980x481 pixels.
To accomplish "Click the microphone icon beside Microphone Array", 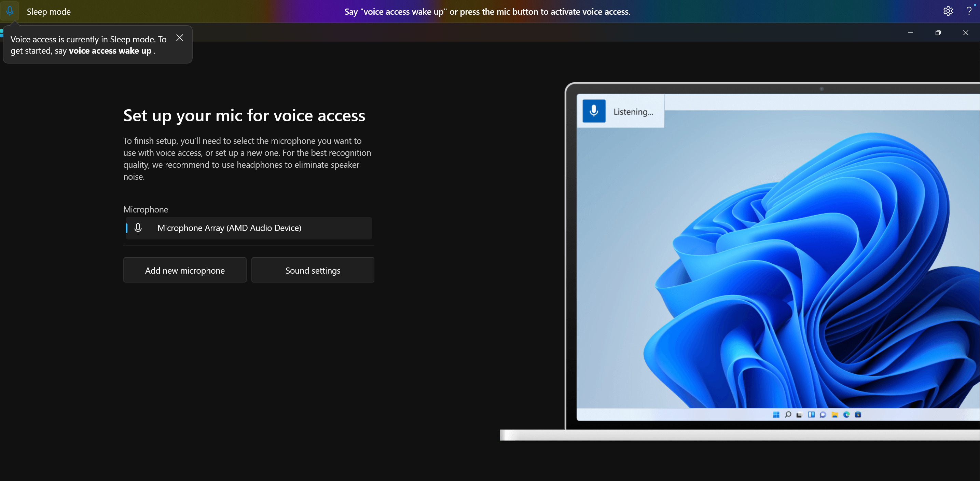I will (x=138, y=228).
